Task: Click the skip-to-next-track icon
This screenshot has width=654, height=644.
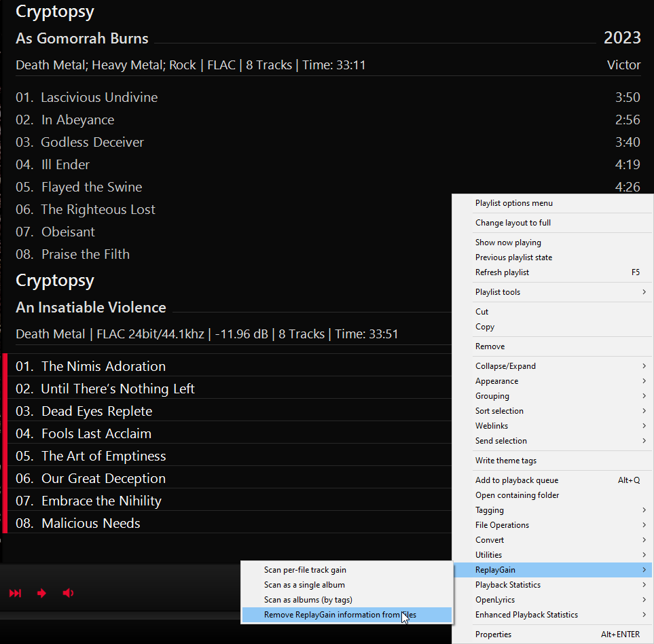Action: click(x=15, y=593)
